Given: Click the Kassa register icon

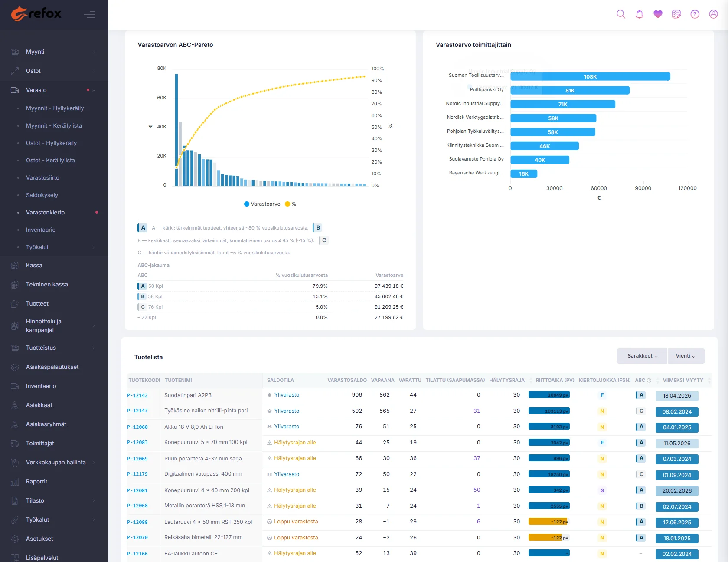Looking at the screenshot, I should tap(15, 266).
